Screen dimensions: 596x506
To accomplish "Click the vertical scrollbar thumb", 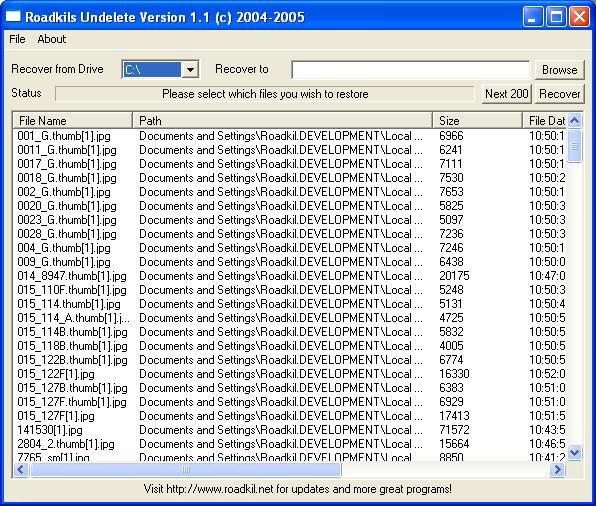I will coord(574,146).
